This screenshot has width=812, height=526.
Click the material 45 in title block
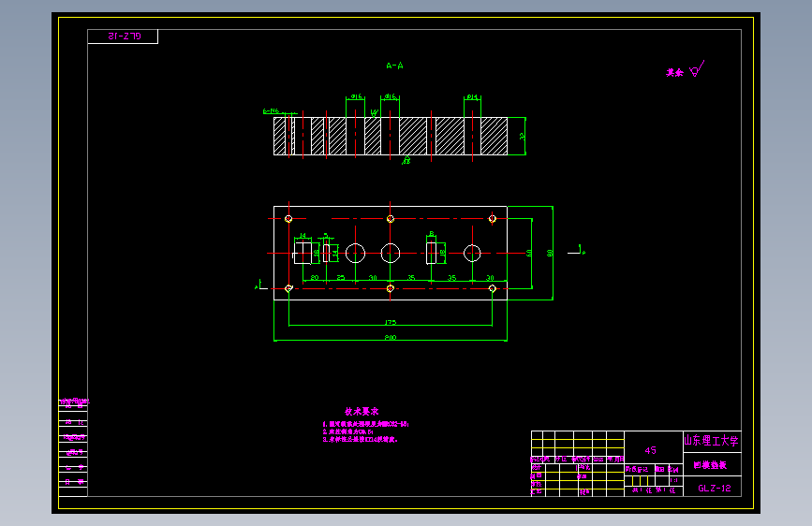coord(650,450)
